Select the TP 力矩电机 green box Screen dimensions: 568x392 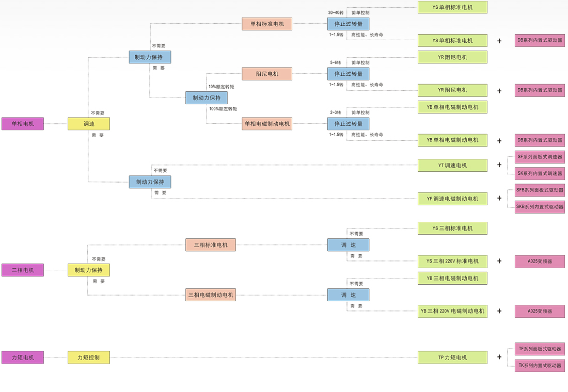452,357
